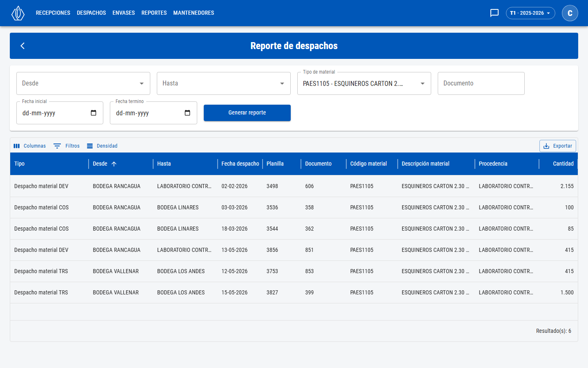Viewport: 588px width, 368px height.
Task: Open the Filtros panel
Action: 67,146
